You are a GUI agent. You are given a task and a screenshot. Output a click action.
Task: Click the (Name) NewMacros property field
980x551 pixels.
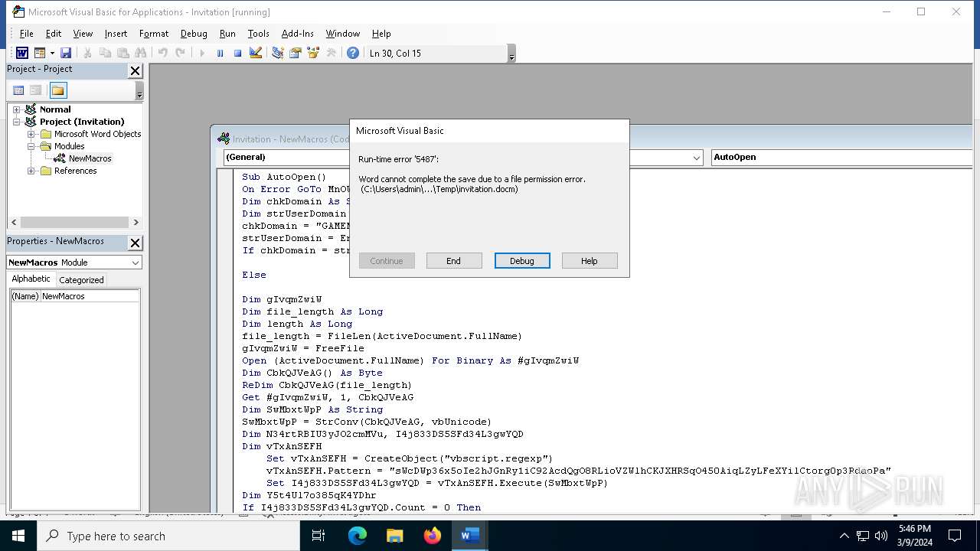[x=75, y=296]
